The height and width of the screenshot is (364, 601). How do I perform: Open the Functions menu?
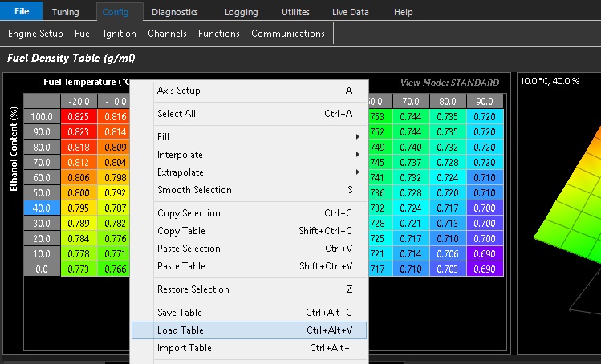point(219,34)
